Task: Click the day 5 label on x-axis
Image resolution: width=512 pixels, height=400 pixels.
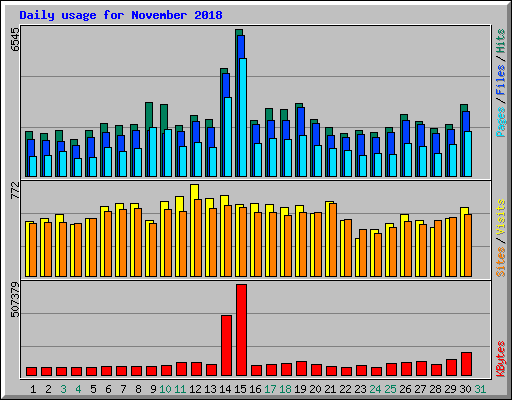Action: click(x=93, y=389)
